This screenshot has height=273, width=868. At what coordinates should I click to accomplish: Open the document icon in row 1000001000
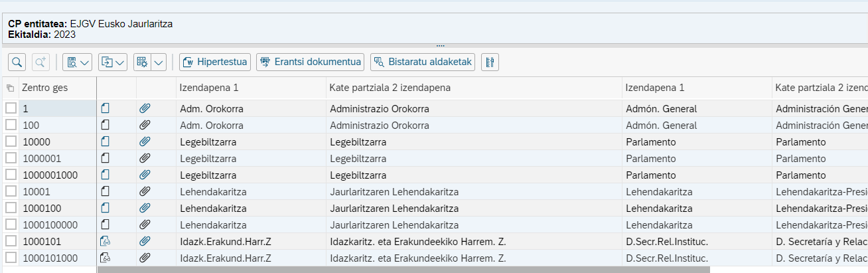(105, 175)
